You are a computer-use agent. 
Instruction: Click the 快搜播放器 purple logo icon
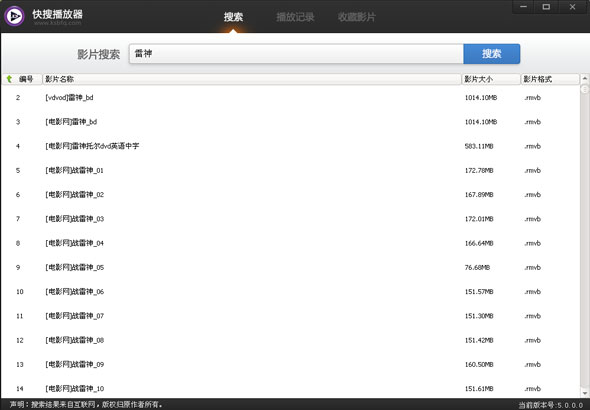click(14, 16)
